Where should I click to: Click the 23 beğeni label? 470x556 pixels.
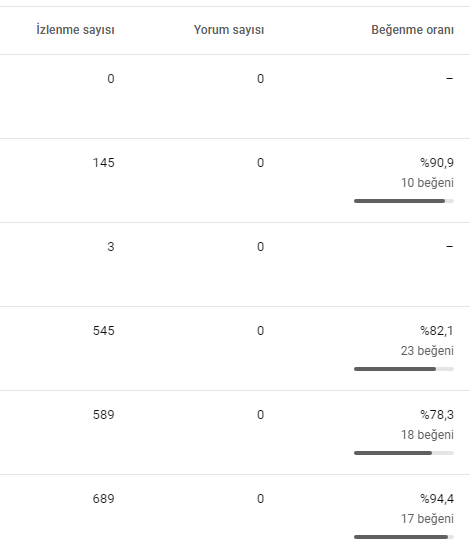tap(427, 351)
